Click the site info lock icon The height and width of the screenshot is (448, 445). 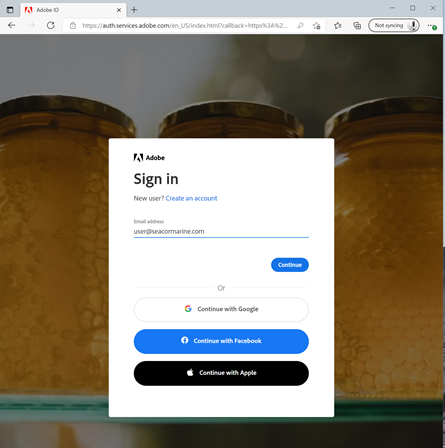coord(73,26)
